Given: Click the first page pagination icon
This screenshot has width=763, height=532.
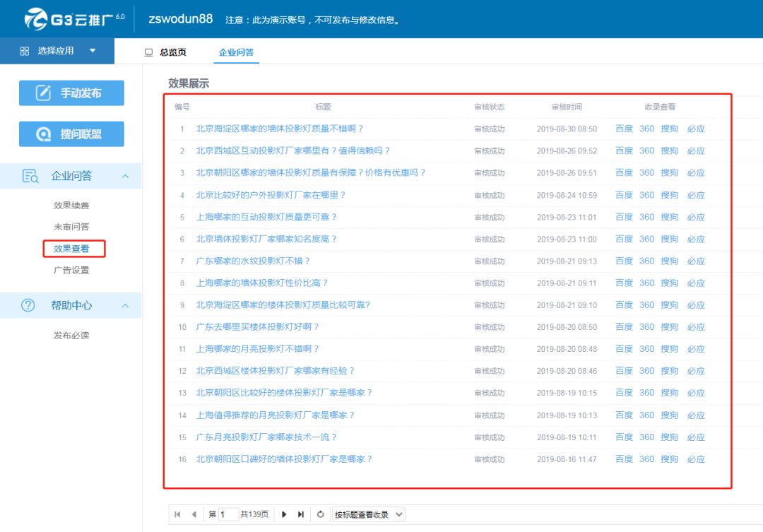Looking at the screenshot, I should (177, 514).
